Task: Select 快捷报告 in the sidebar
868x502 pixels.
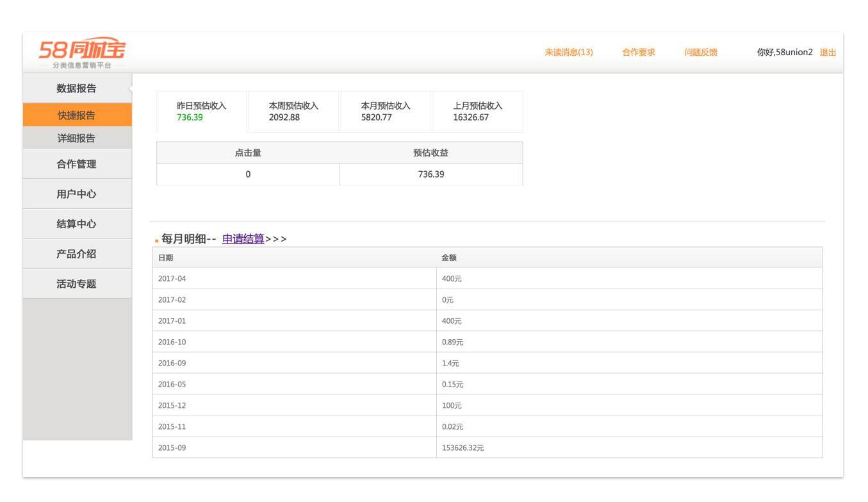Action: click(77, 115)
